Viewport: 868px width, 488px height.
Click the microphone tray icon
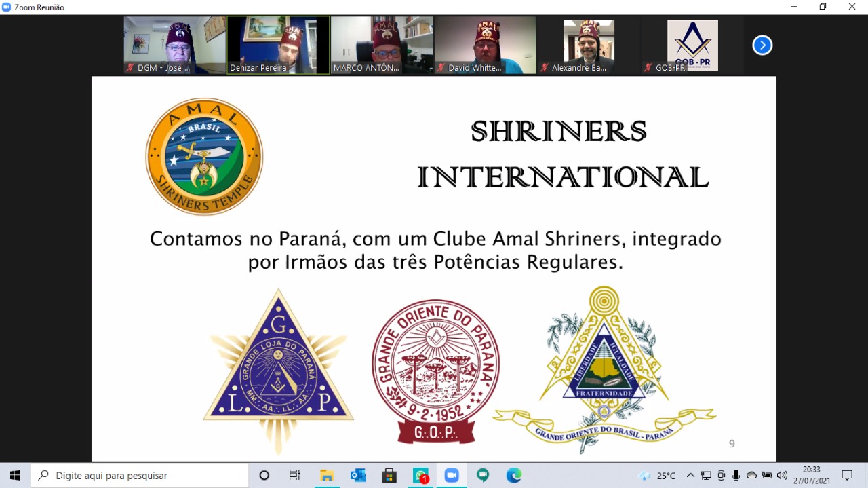tap(736, 476)
